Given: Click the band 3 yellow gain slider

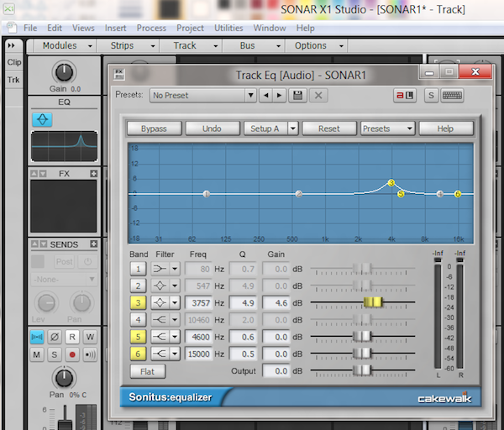Looking at the screenshot, I should pyautogui.click(x=373, y=302).
